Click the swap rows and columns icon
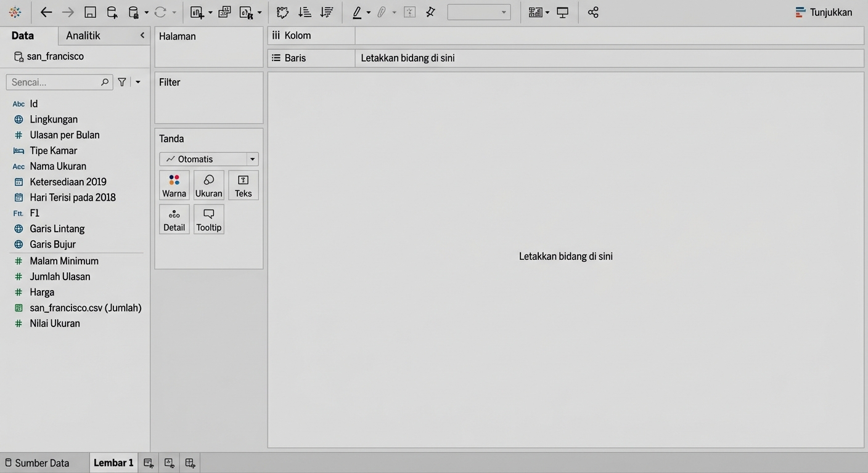 282,12
